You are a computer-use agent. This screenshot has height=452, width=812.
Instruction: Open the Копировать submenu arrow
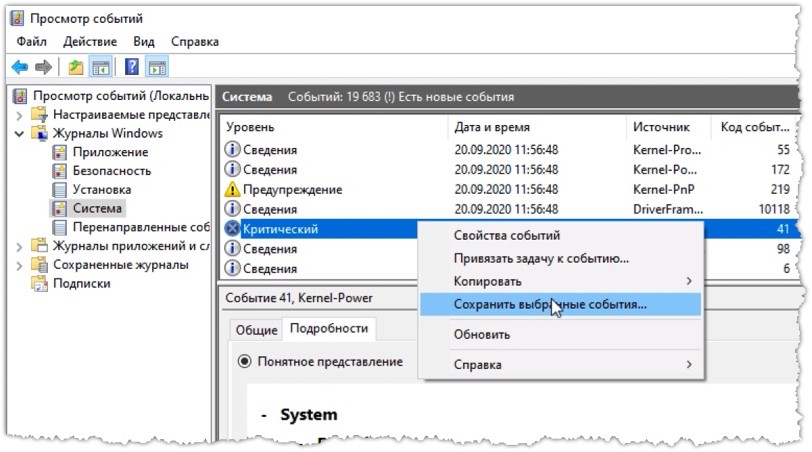(x=689, y=281)
